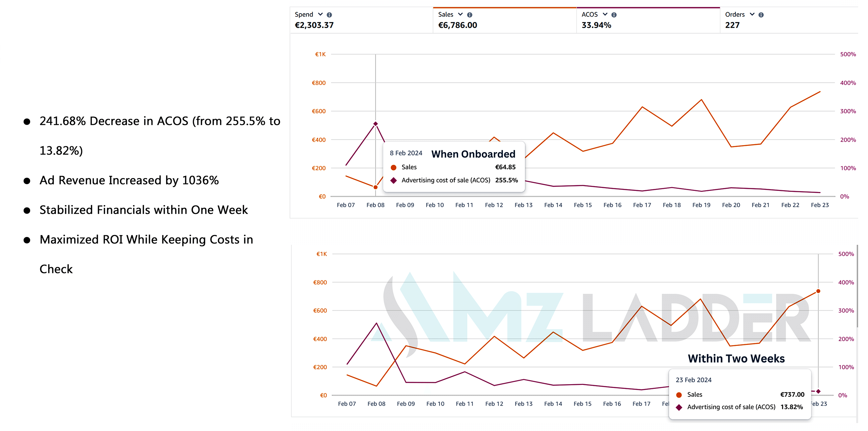The image size is (868, 431).
Task: Click the info icon beside Spend
Action: coord(329,15)
